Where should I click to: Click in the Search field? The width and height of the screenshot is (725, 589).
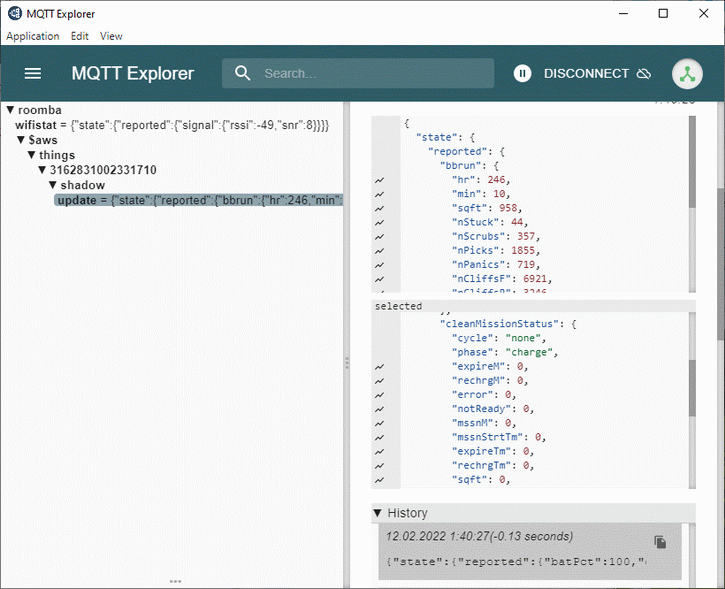pyautogui.click(x=370, y=73)
